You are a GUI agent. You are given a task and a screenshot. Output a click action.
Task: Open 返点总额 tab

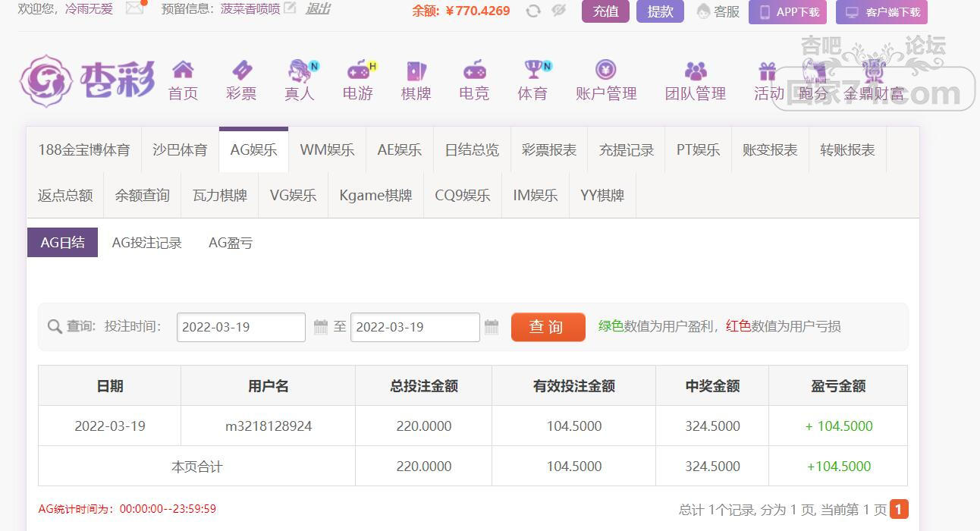(65, 196)
